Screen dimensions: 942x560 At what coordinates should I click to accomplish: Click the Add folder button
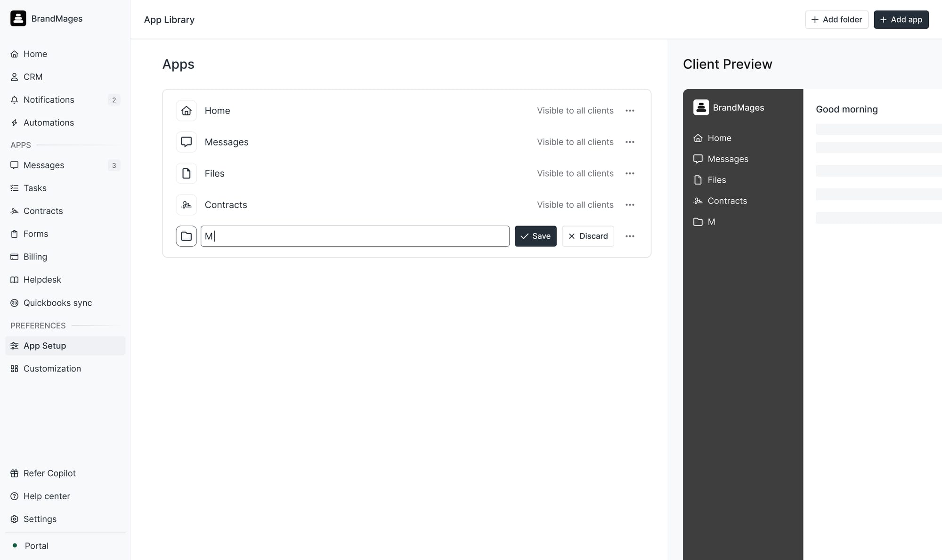click(x=836, y=19)
